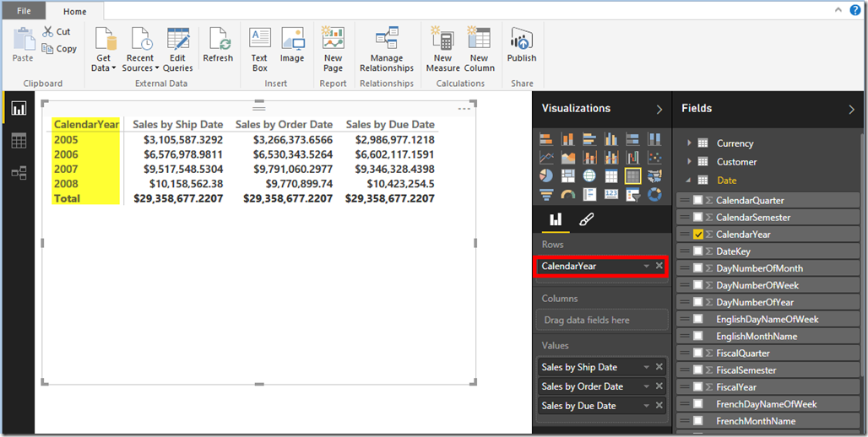
Task: Remove Sales by Due Date from Values
Action: tap(659, 406)
